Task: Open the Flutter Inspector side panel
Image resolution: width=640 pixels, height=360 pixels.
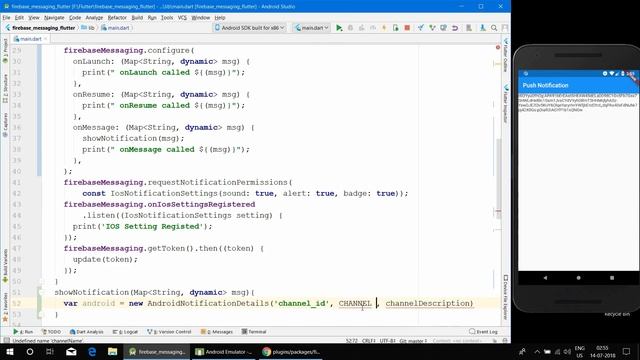Action: 505,104
